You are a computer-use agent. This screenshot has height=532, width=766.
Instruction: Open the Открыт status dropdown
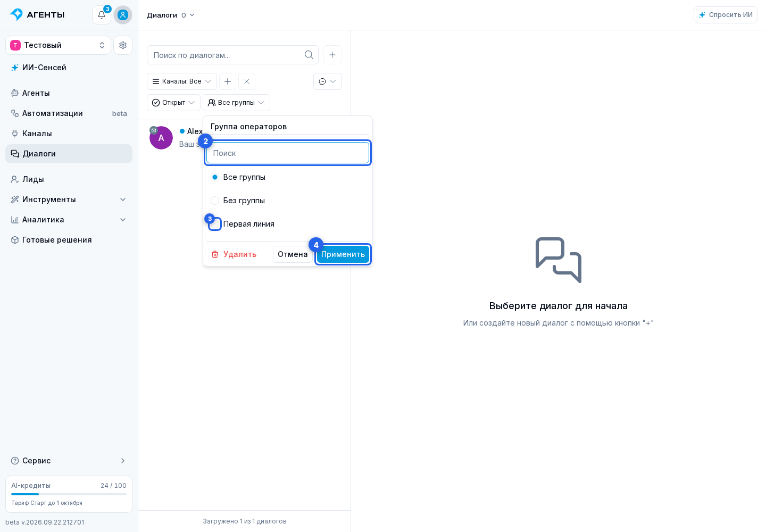pyautogui.click(x=173, y=103)
